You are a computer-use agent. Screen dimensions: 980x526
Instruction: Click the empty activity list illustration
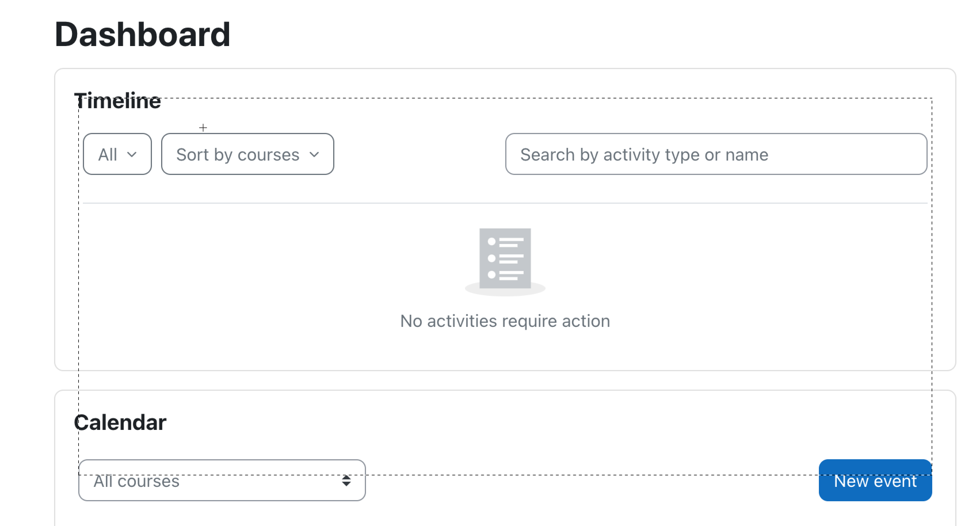point(505,262)
